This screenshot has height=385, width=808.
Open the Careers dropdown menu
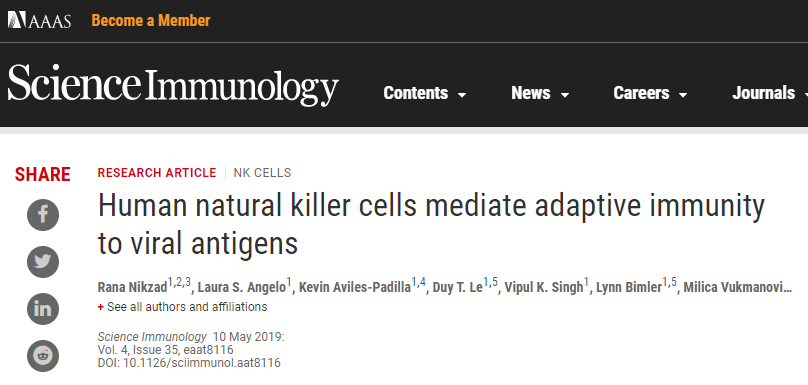(650, 93)
